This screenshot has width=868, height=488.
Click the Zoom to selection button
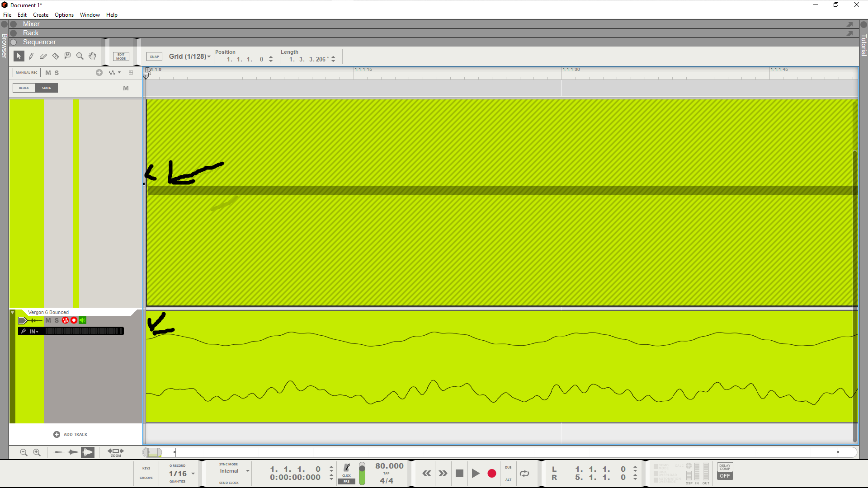click(116, 452)
